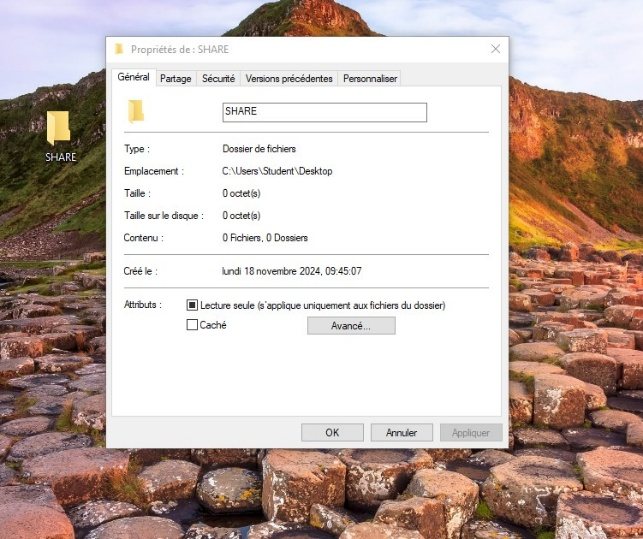Open the Personnaliser tab

coord(369,79)
